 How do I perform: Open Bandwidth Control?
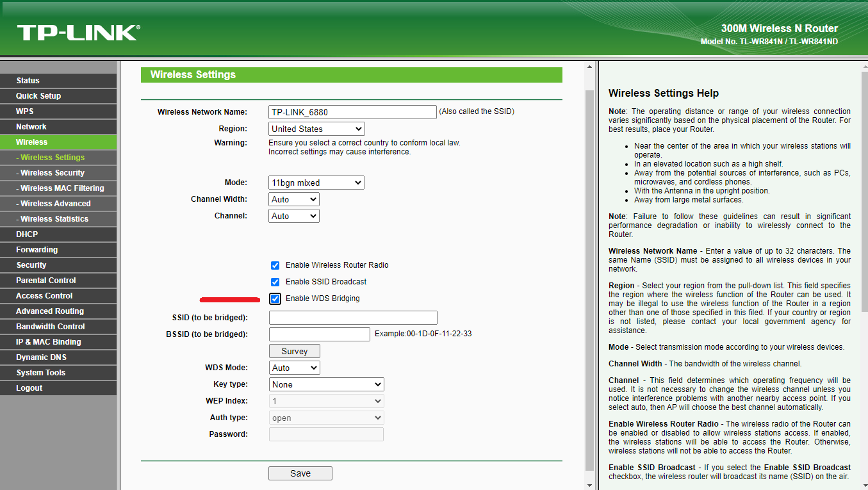[58, 327]
